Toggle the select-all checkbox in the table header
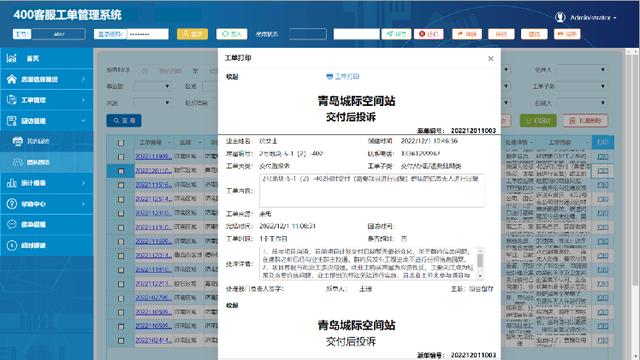Image resolution: width=640 pixels, height=360 pixels. click(121, 143)
